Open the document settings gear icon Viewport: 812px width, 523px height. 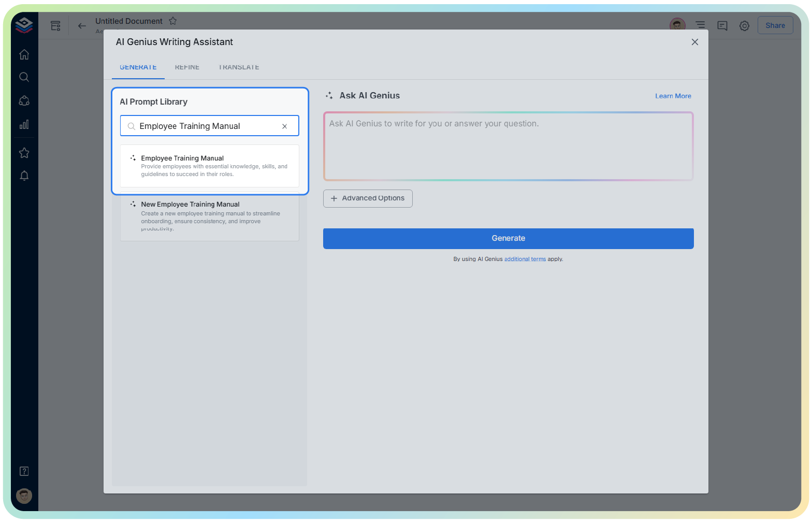point(744,25)
